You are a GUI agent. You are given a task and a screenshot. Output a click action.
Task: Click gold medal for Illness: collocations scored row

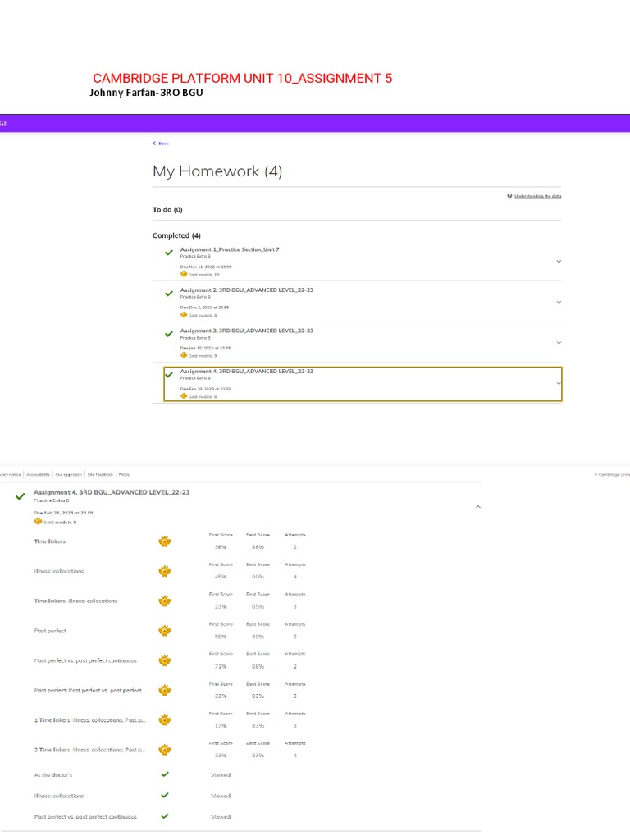click(x=164, y=571)
